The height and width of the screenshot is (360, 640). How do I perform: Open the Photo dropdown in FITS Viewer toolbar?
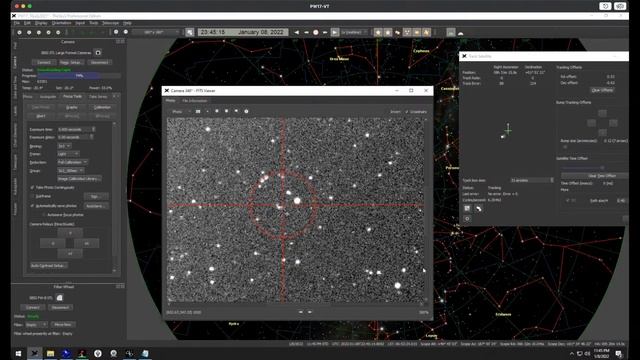click(x=181, y=111)
